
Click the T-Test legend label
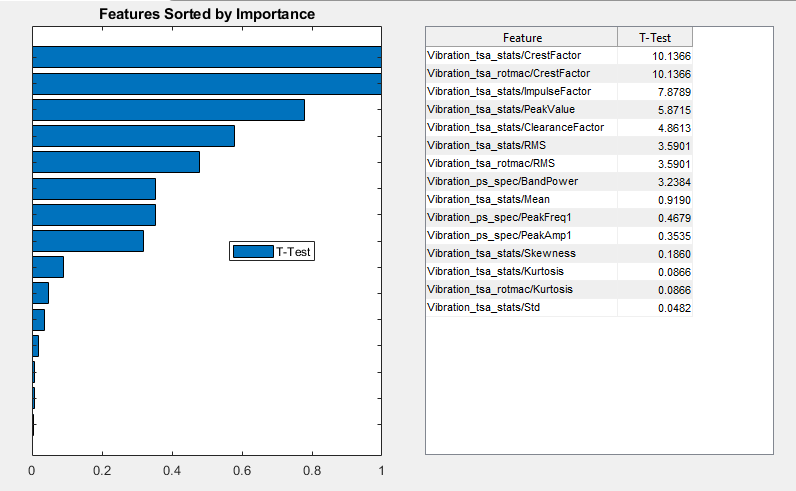[x=293, y=252]
